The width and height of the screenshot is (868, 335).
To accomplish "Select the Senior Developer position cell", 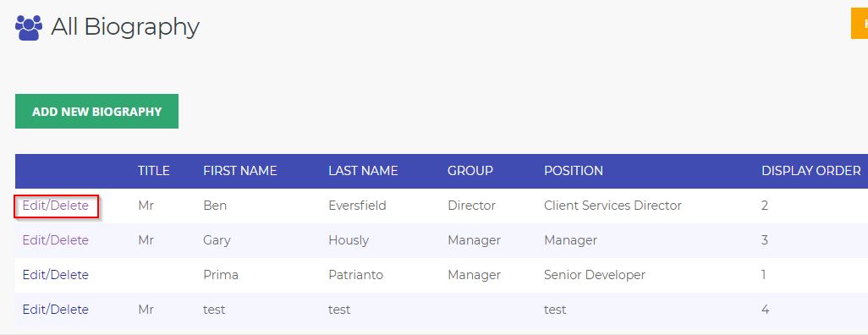I will [595, 275].
